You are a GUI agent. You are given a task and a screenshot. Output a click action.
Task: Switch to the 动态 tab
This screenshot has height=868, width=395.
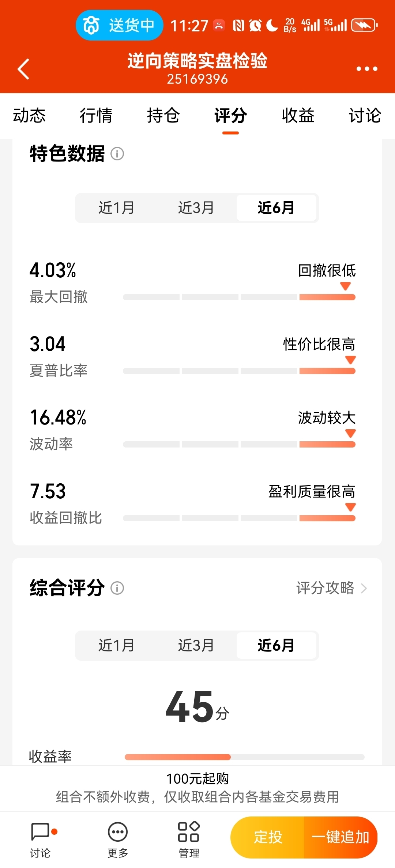coord(29,116)
